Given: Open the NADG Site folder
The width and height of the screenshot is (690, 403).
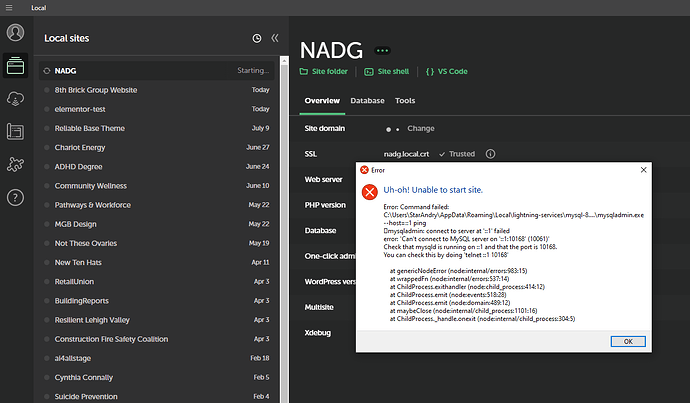Looking at the screenshot, I should (323, 71).
